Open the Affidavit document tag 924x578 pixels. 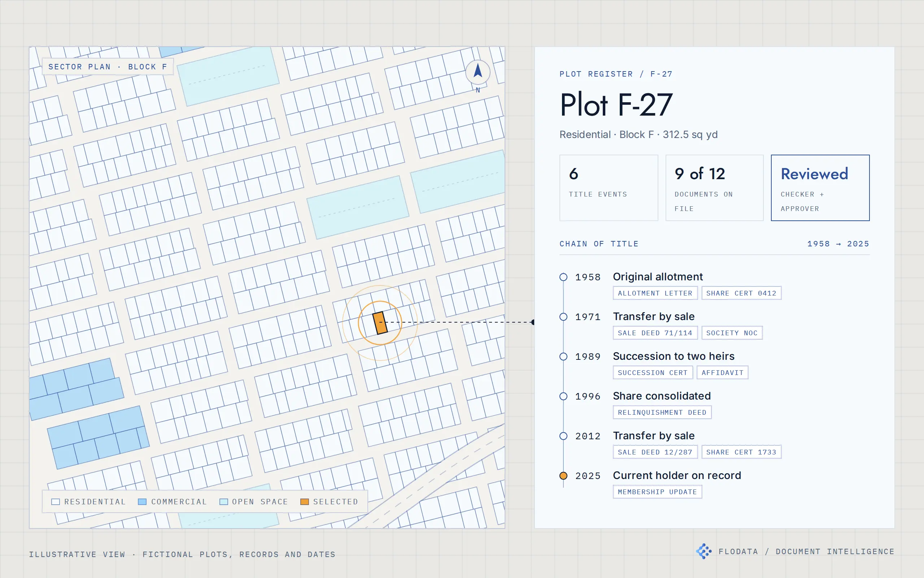pyautogui.click(x=722, y=373)
